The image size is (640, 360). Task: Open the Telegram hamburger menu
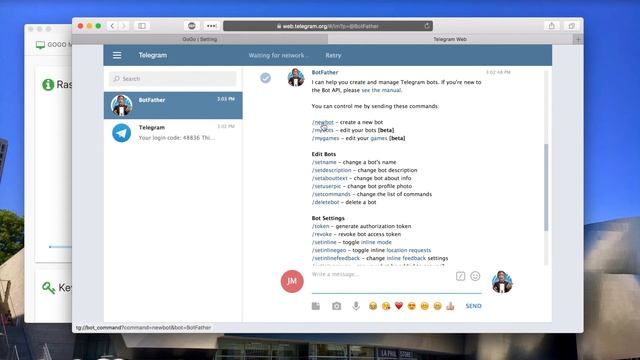[x=117, y=55]
